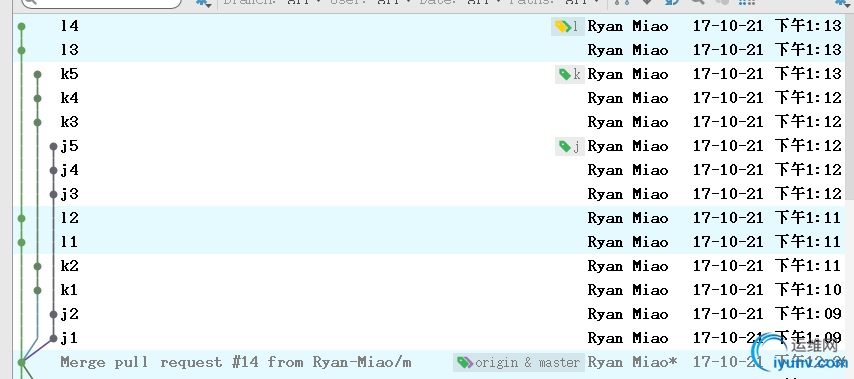Click the graph node dot for commit k1
Image resolution: width=854 pixels, height=379 pixels.
pos(38,290)
